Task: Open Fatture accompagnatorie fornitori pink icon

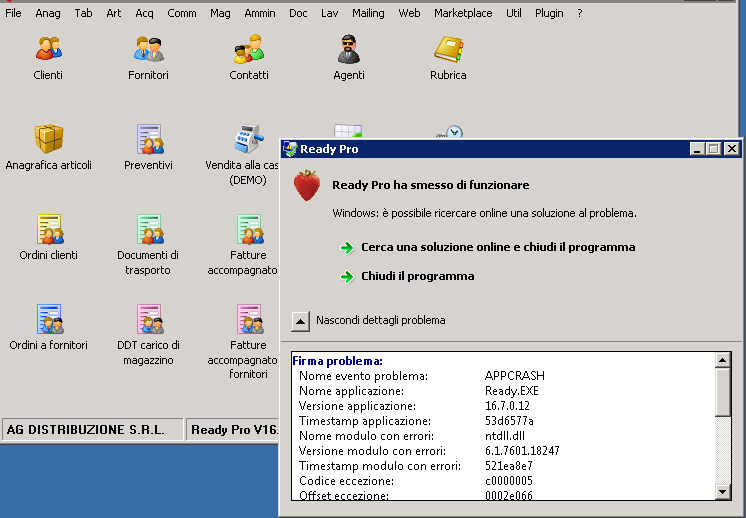Action: tap(250, 319)
